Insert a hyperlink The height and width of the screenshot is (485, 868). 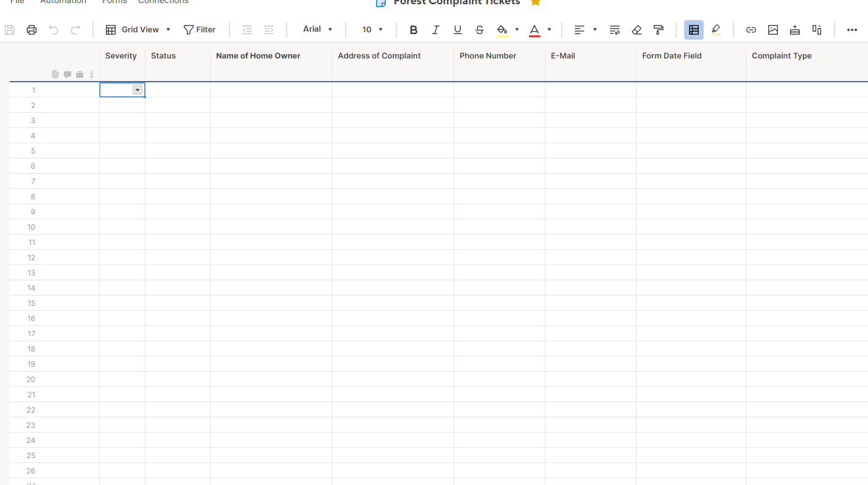(x=751, y=30)
